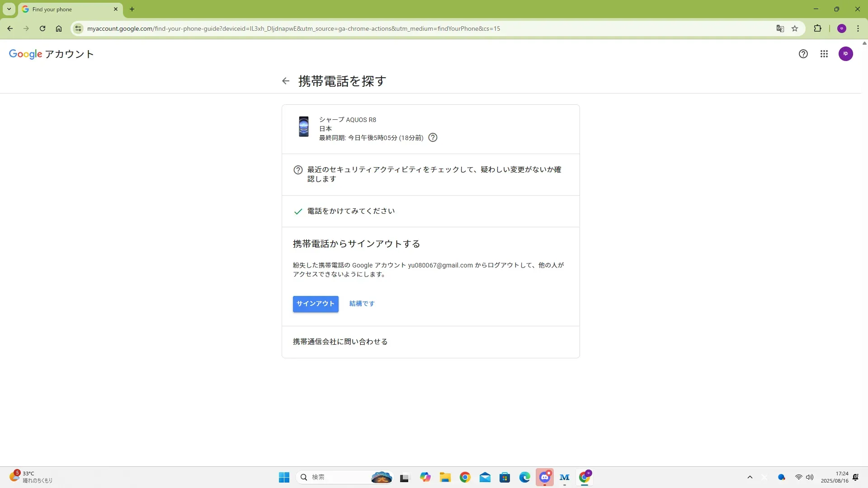Open the Chrome extensions puzzle icon
The width and height of the screenshot is (868, 488).
(817, 28)
